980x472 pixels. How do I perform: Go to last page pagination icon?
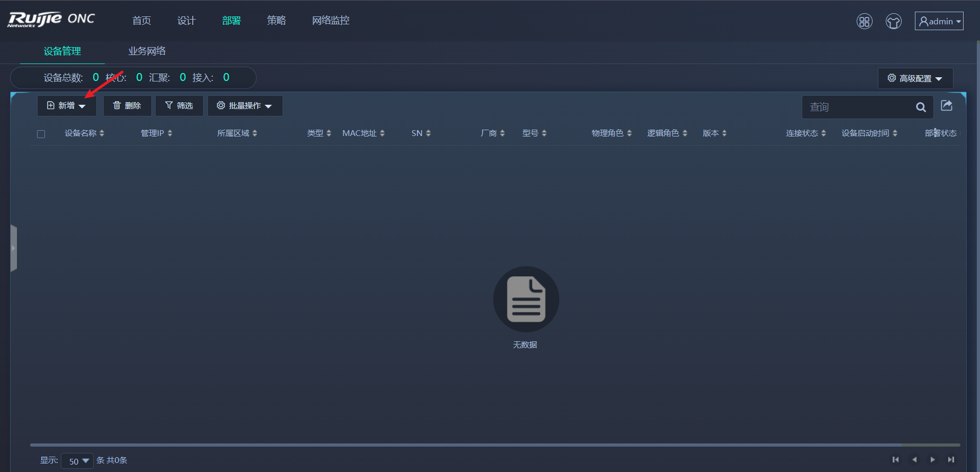951,459
